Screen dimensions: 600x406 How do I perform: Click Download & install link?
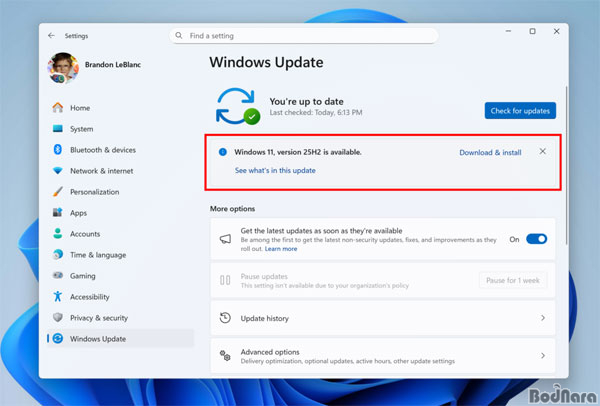click(x=490, y=152)
